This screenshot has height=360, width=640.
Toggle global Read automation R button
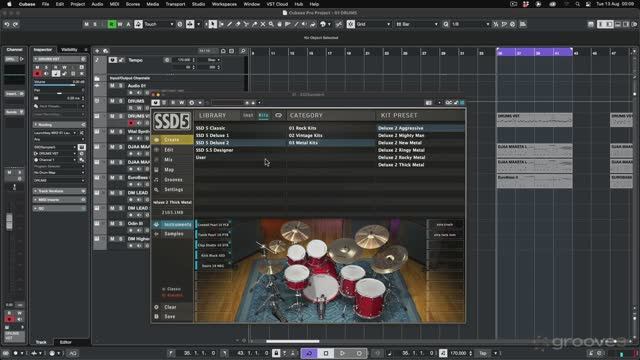[111, 24]
